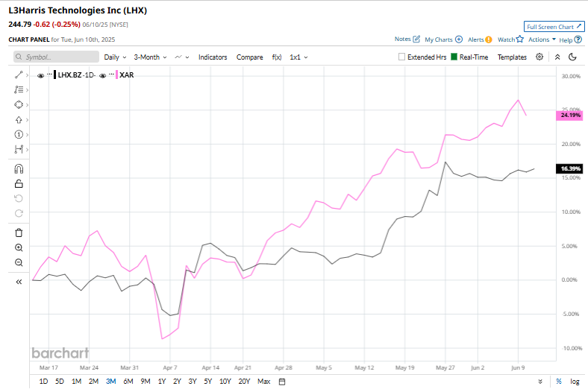Screen dimensions: 588x392
Task: Open the Actions dropdown menu
Action: (542, 39)
